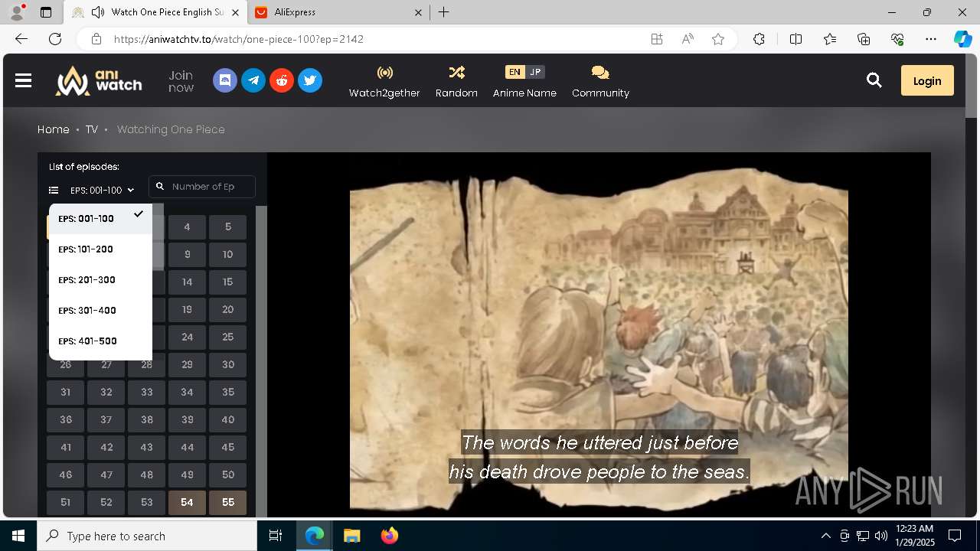
Task: Select episode 37
Action: pyautogui.click(x=106, y=419)
